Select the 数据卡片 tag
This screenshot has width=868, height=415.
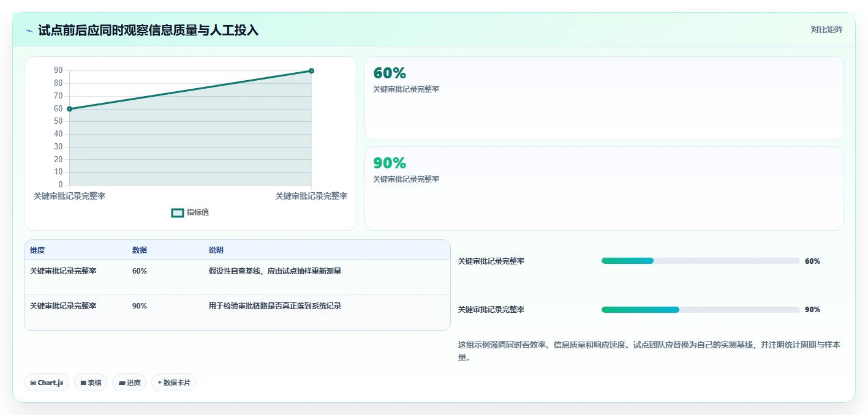(x=174, y=383)
